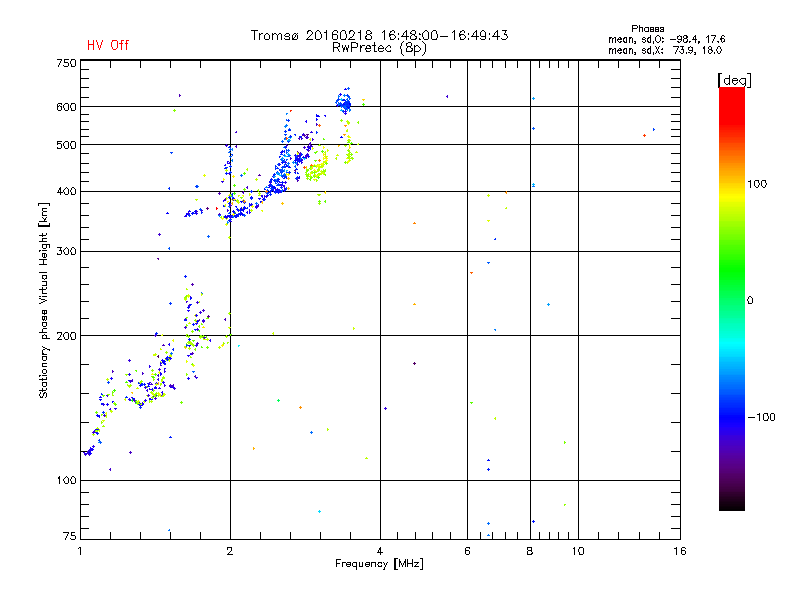The width and height of the screenshot is (800, 600).
Task: Click the x-axis tick label '6'
Action: 467,551
